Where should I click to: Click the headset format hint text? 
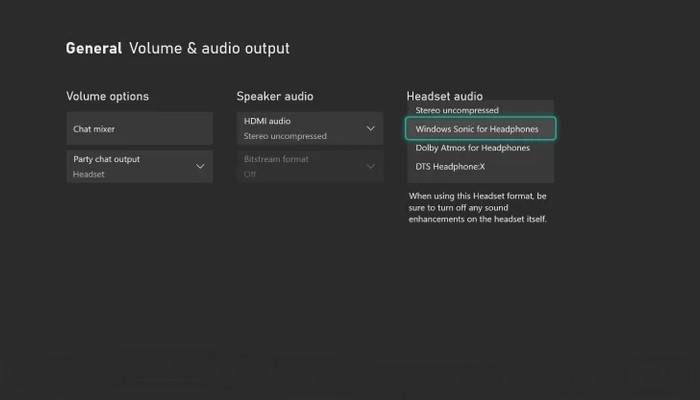[x=477, y=208]
